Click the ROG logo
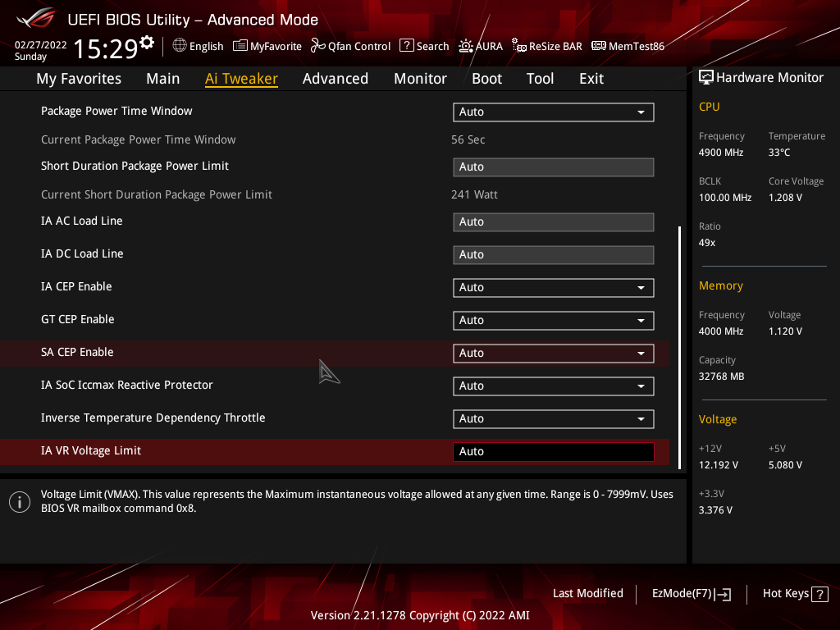Image resolution: width=840 pixels, height=630 pixels. [x=35, y=19]
